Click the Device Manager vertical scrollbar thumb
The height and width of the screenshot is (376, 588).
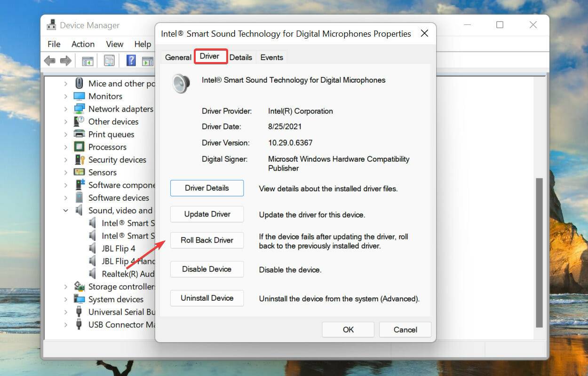tap(539, 253)
